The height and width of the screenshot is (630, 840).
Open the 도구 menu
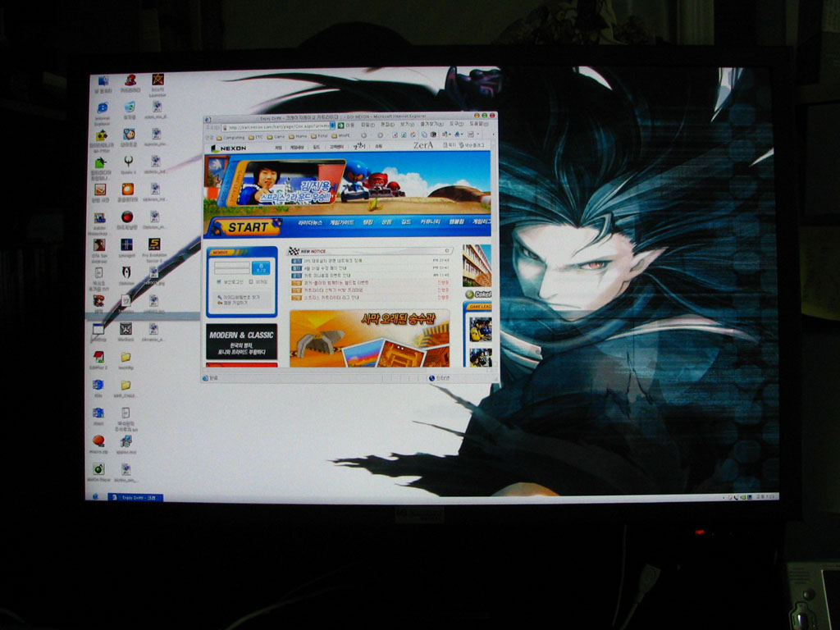(456, 124)
